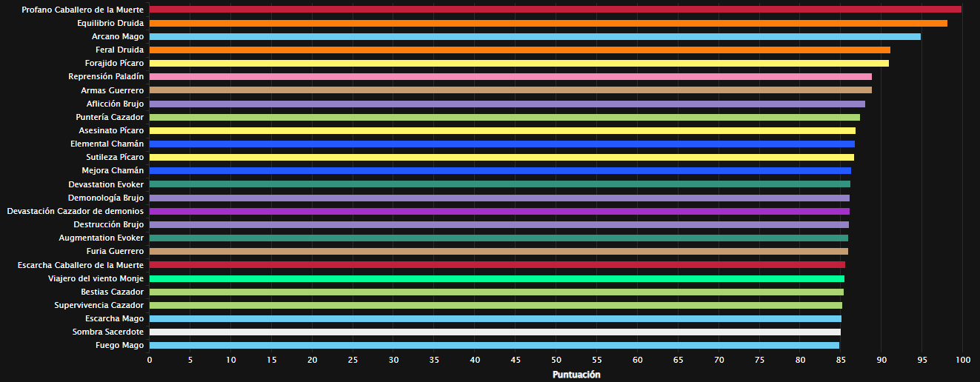The height and width of the screenshot is (382, 980).
Task: Click the 'Puntuación' axis title
Action: [x=576, y=375]
